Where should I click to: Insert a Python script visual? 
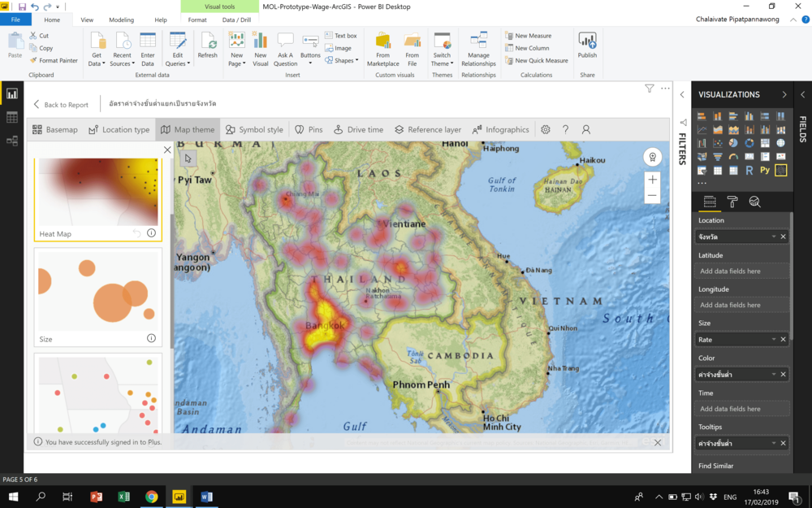[765, 170]
